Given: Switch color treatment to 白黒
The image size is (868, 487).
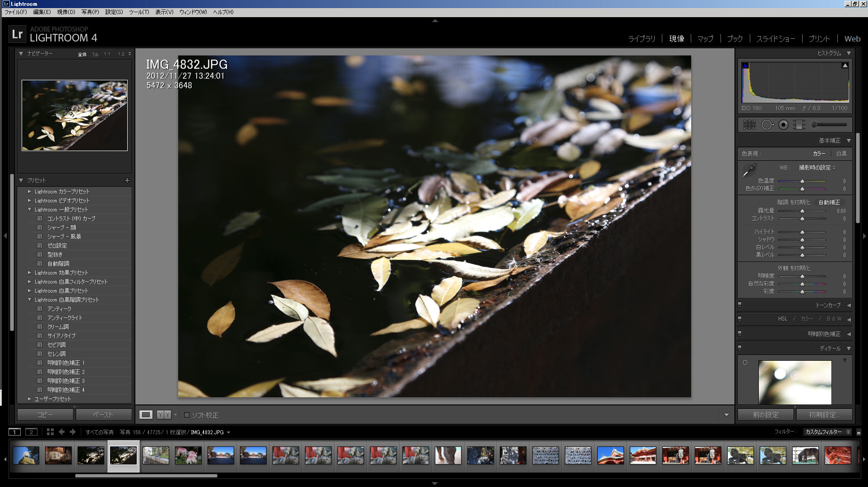Looking at the screenshot, I should tap(841, 154).
